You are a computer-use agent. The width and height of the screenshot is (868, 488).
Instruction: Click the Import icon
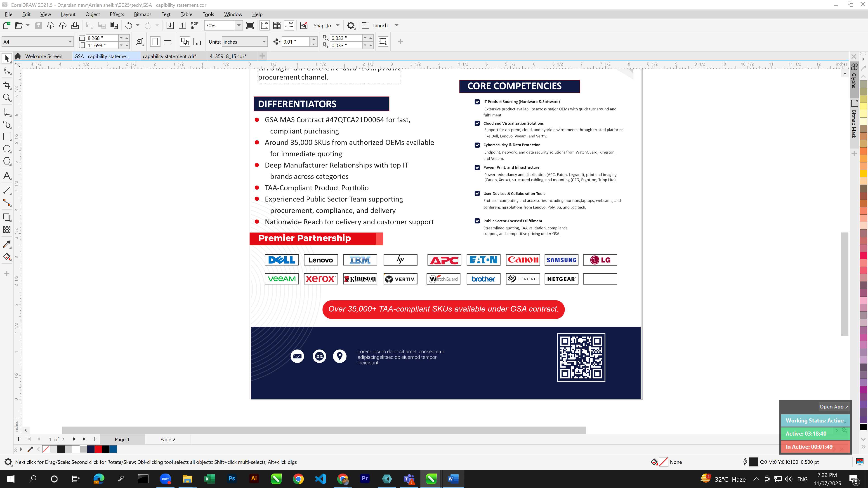[170, 25]
